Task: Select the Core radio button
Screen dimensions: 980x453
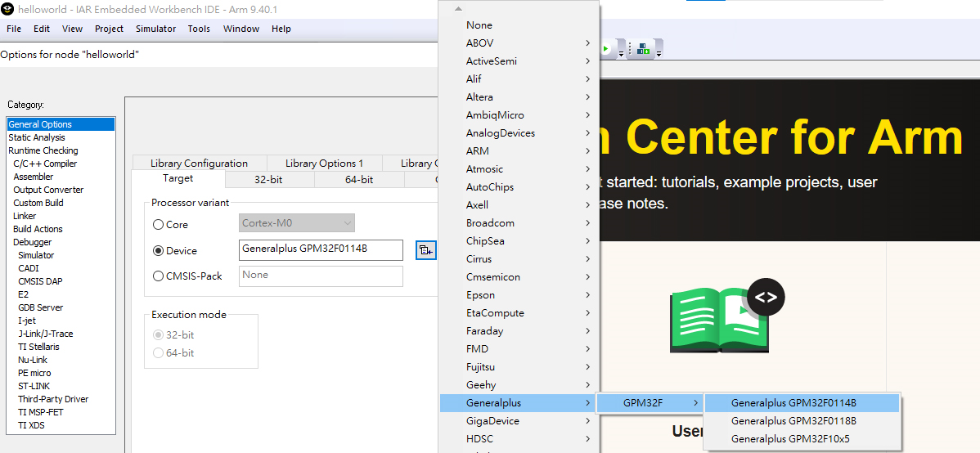Action: click(x=158, y=224)
